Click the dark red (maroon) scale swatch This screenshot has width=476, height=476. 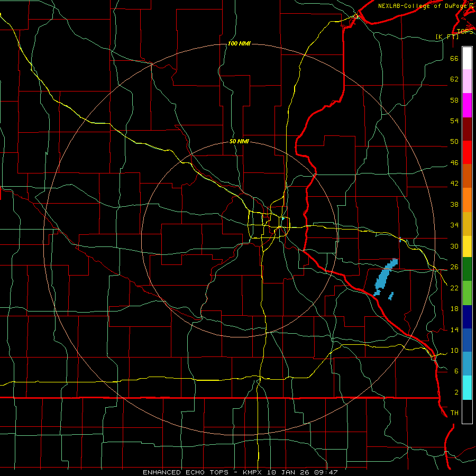467,129
